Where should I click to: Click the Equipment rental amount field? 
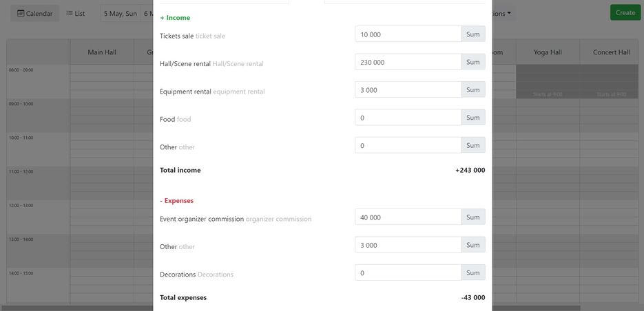[x=408, y=90]
